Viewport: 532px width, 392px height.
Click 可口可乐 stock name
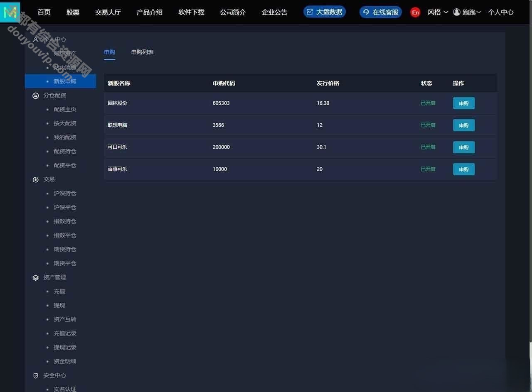click(118, 147)
